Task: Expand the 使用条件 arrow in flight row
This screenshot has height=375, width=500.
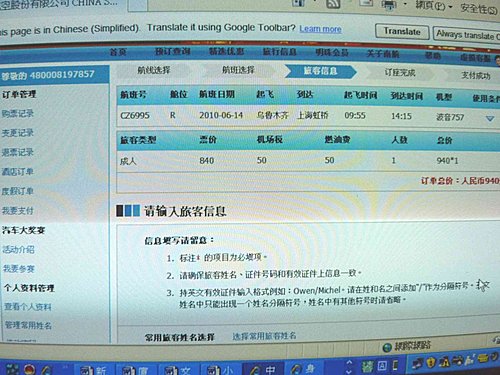Action: [x=490, y=118]
